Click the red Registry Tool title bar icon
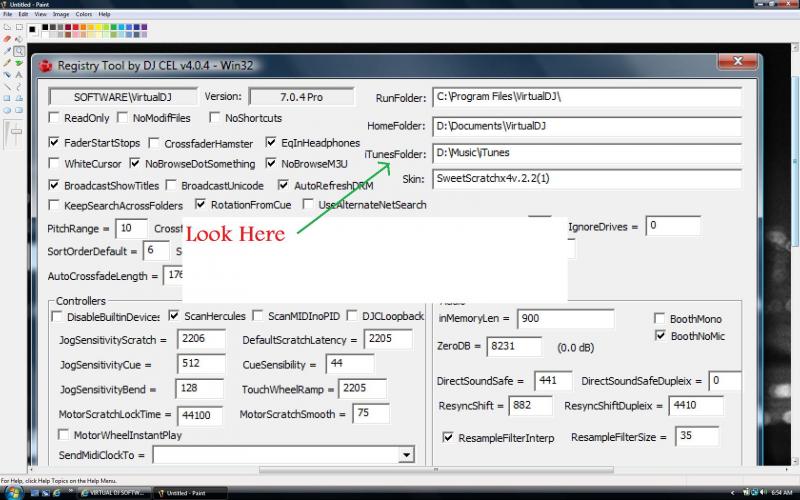 pos(45,66)
